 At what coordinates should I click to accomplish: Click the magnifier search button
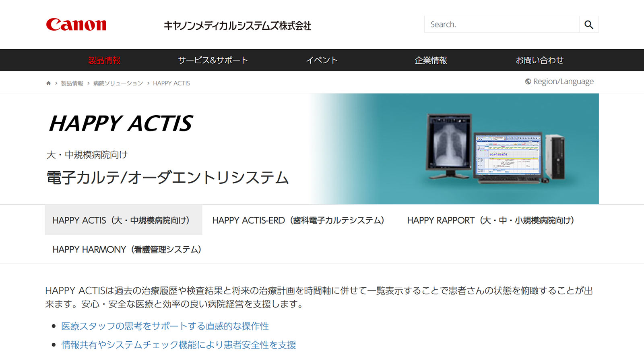pyautogui.click(x=589, y=25)
